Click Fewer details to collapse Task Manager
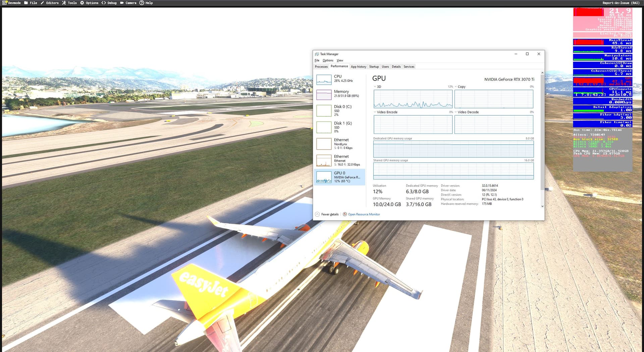 coord(327,214)
